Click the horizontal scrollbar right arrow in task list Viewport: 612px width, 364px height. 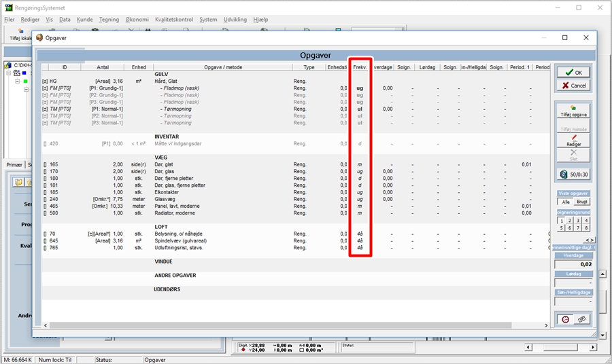pos(546,325)
